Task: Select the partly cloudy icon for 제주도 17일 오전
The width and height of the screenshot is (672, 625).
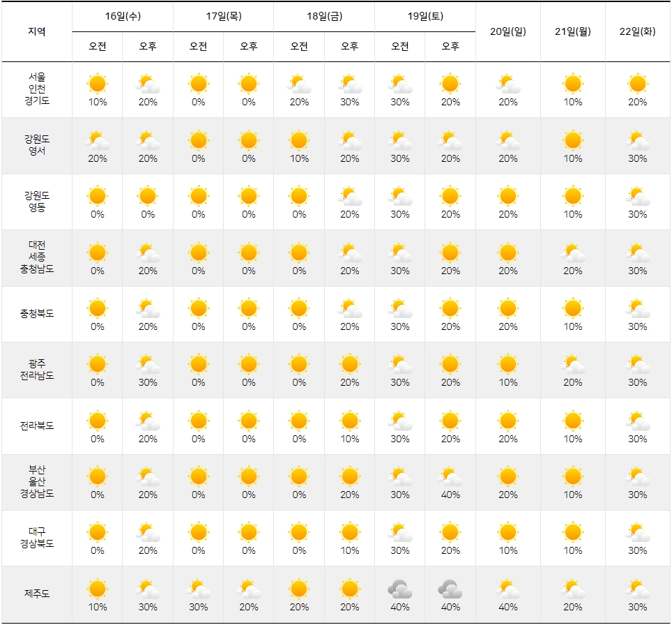Action: point(199,589)
